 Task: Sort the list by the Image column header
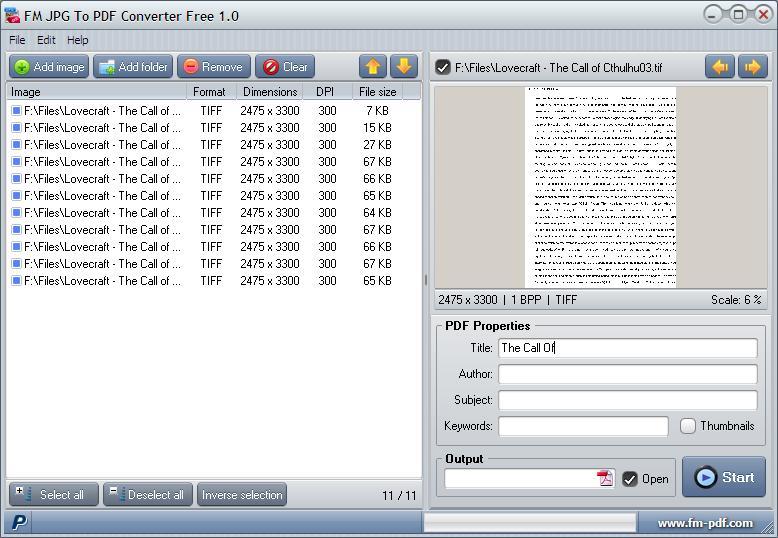(x=96, y=92)
